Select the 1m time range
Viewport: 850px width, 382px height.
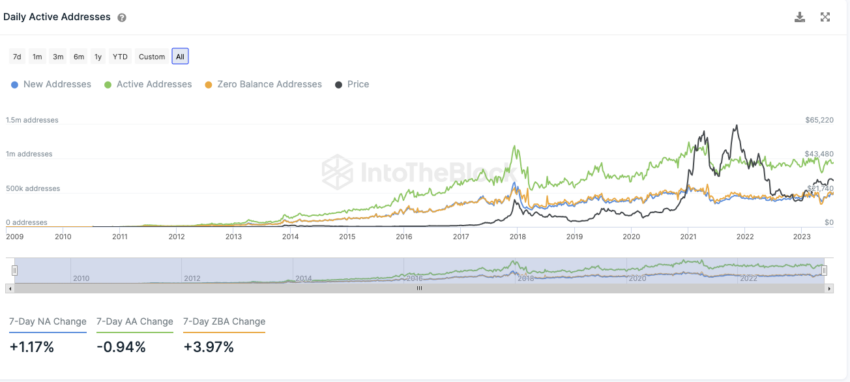[x=37, y=56]
